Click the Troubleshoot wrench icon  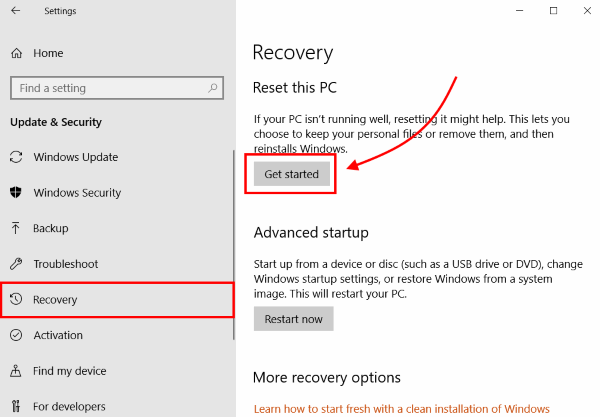click(16, 264)
